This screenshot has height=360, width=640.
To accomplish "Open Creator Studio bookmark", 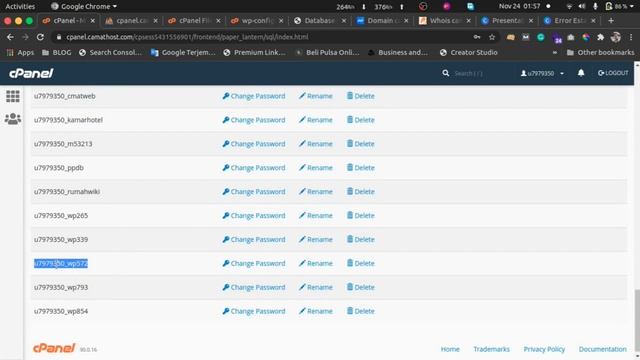I will tap(469, 52).
